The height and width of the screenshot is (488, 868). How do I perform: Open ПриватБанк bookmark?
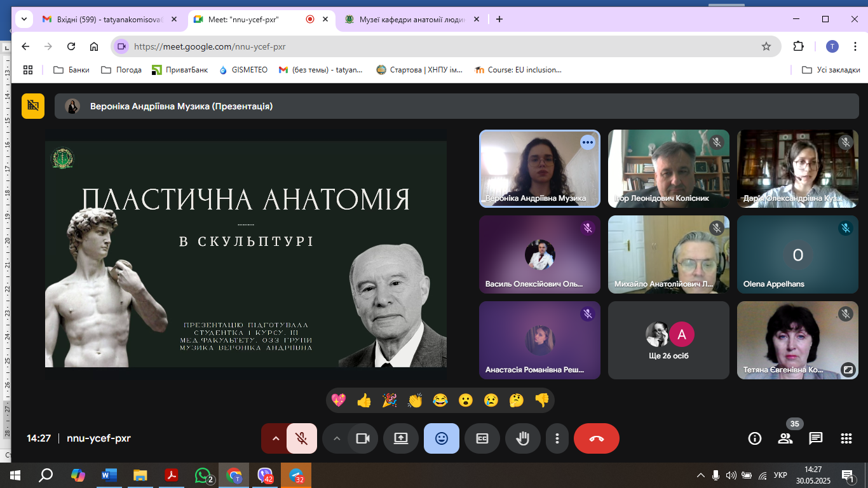pos(180,70)
